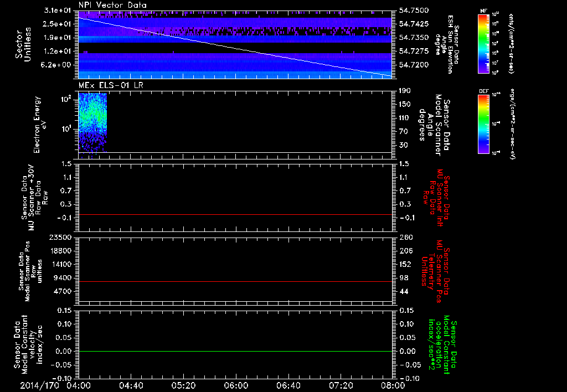Click the "54.7425" sun elevation tick value
Viewport: 567px width, 392px height.
click(x=414, y=24)
